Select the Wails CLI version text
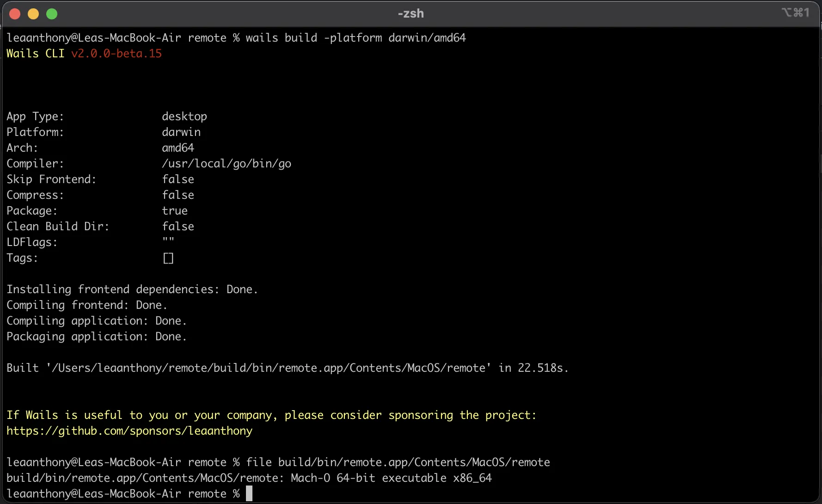 pos(116,53)
